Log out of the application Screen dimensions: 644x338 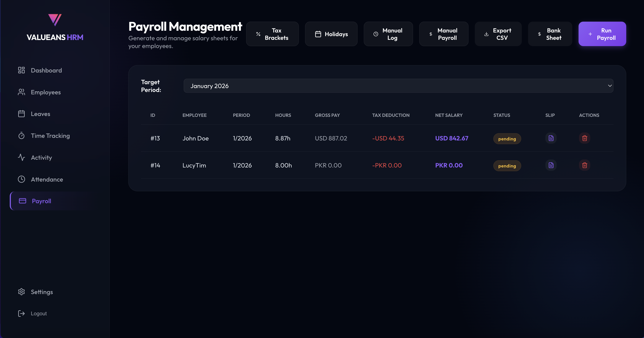[x=39, y=313]
